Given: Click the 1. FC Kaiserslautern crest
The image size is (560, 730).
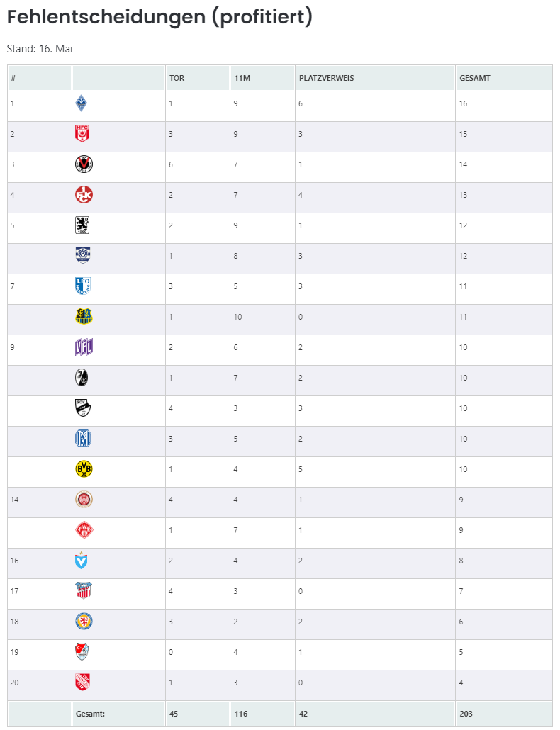Looking at the screenshot, I should (x=84, y=195).
